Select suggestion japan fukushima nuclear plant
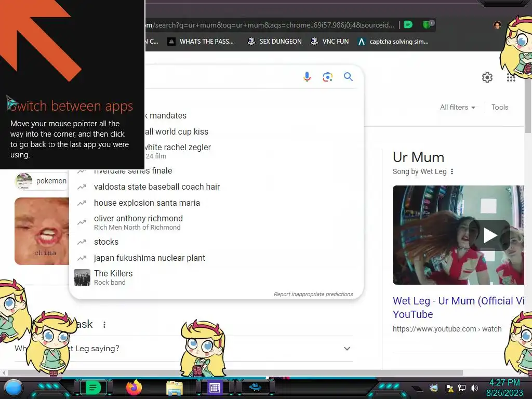Screen dimensions: 532x399 [x=217, y=258]
